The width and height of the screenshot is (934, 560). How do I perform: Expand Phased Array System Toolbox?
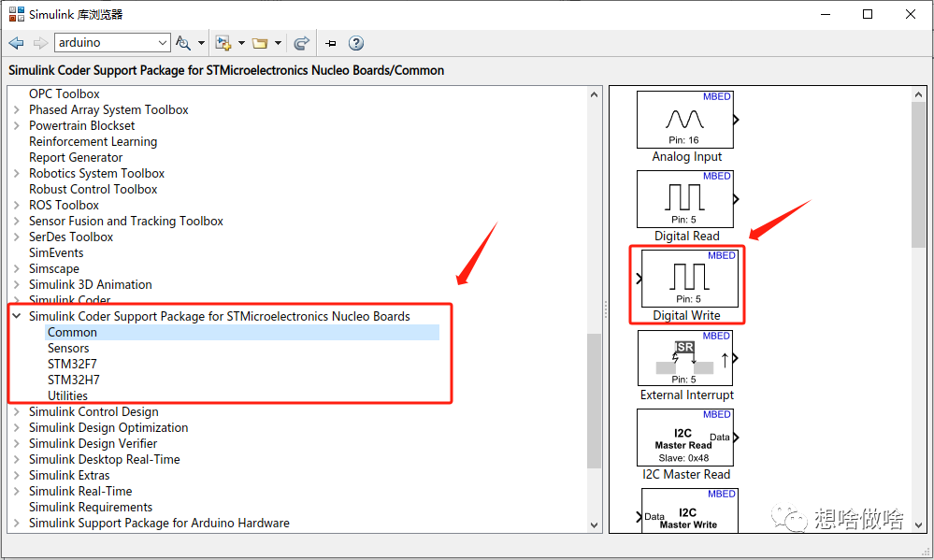(x=17, y=109)
